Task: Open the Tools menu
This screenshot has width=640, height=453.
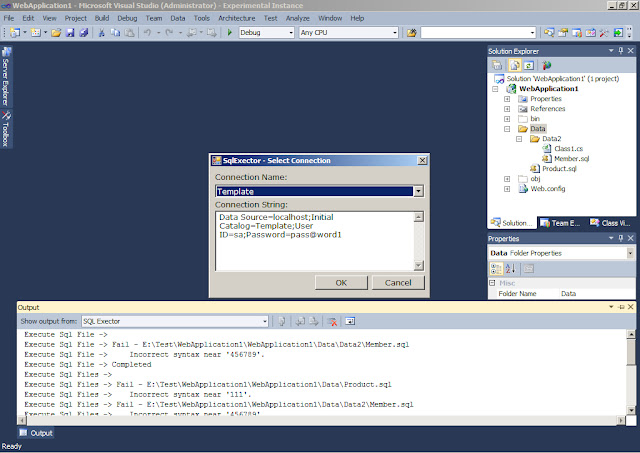Action: tap(202, 18)
